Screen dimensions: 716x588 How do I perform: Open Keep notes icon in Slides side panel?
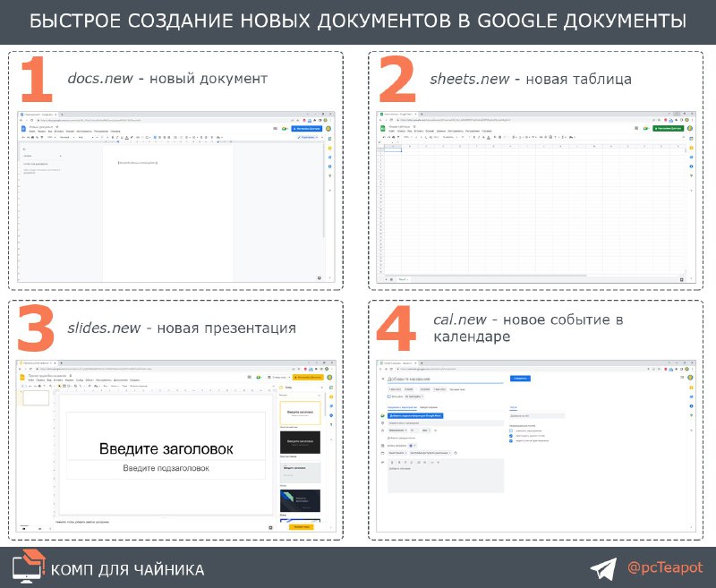pyautogui.click(x=330, y=396)
